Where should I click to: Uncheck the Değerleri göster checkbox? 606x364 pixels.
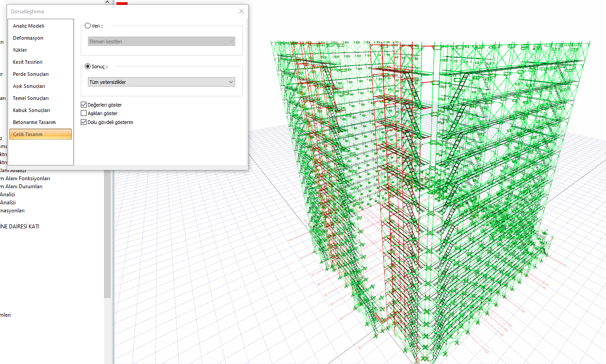click(x=84, y=105)
